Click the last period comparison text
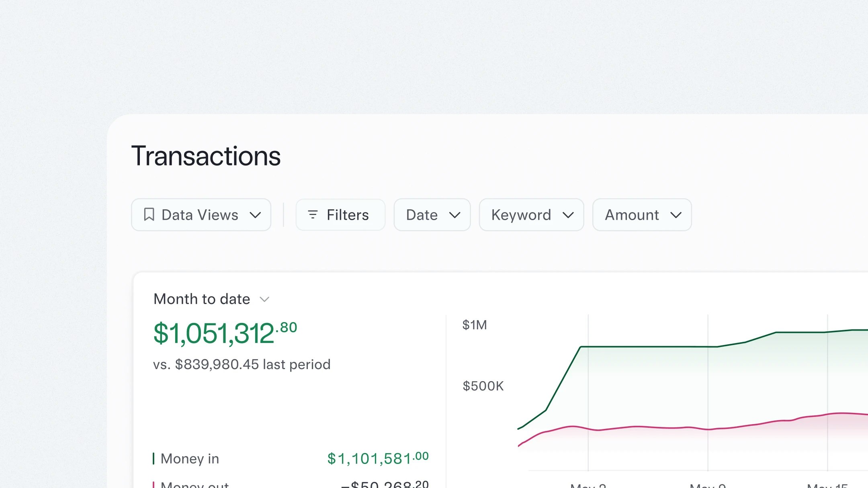 (x=242, y=364)
